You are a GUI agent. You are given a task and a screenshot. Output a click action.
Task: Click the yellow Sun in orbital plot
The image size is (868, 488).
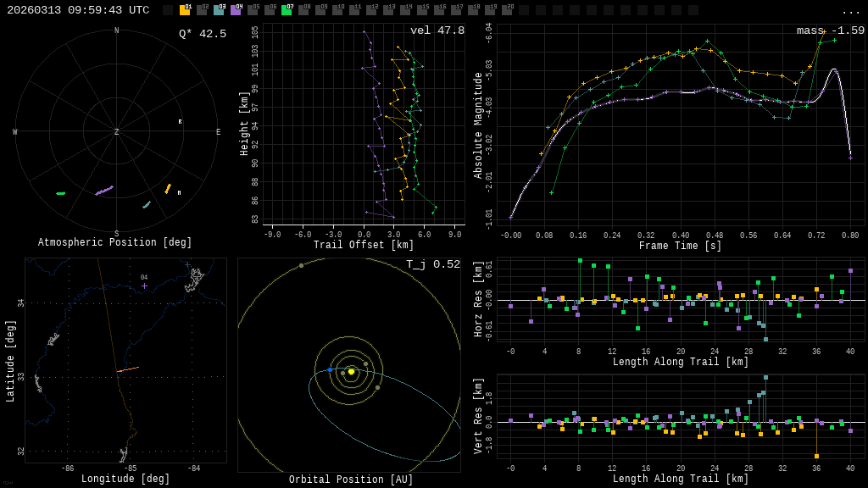tap(351, 371)
